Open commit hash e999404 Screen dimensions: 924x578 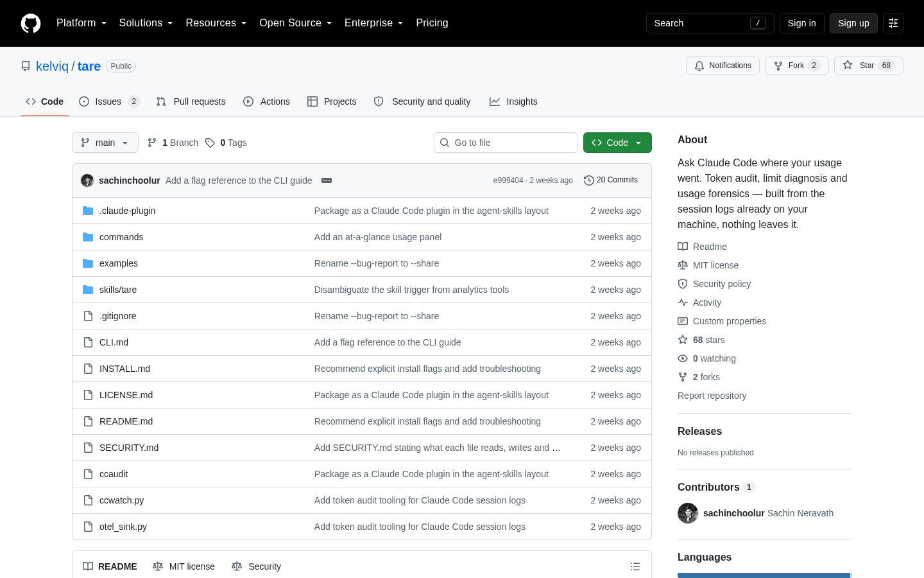508,180
